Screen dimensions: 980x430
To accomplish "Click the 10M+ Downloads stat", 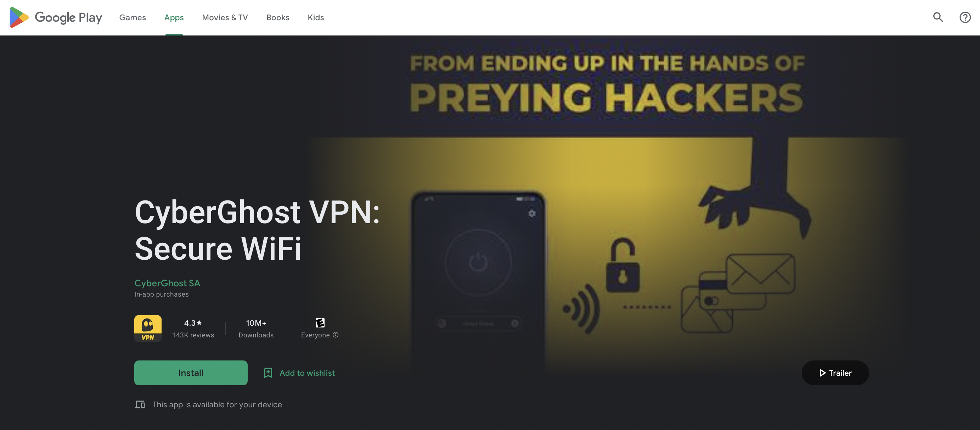I will click(256, 329).
